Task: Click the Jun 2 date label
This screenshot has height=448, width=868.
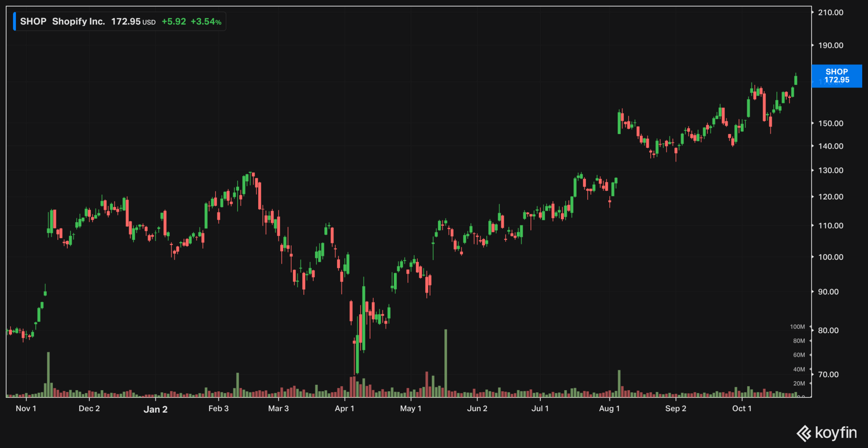Action: pos(477,409)
